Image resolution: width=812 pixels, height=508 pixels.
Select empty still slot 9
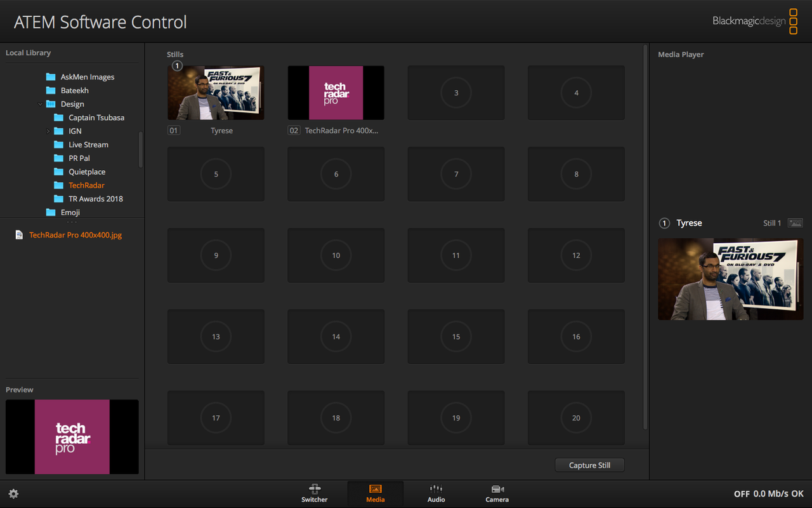pyautogui.click(x=216, y=255)
